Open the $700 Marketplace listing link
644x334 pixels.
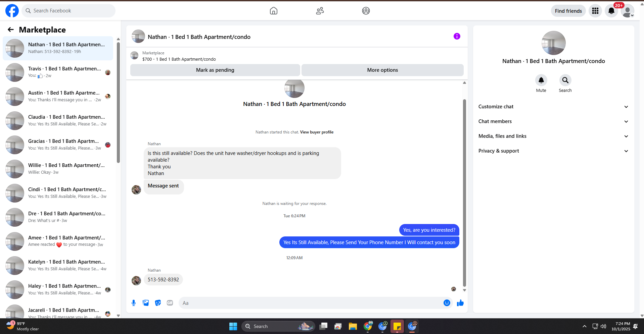click(179, 59)
